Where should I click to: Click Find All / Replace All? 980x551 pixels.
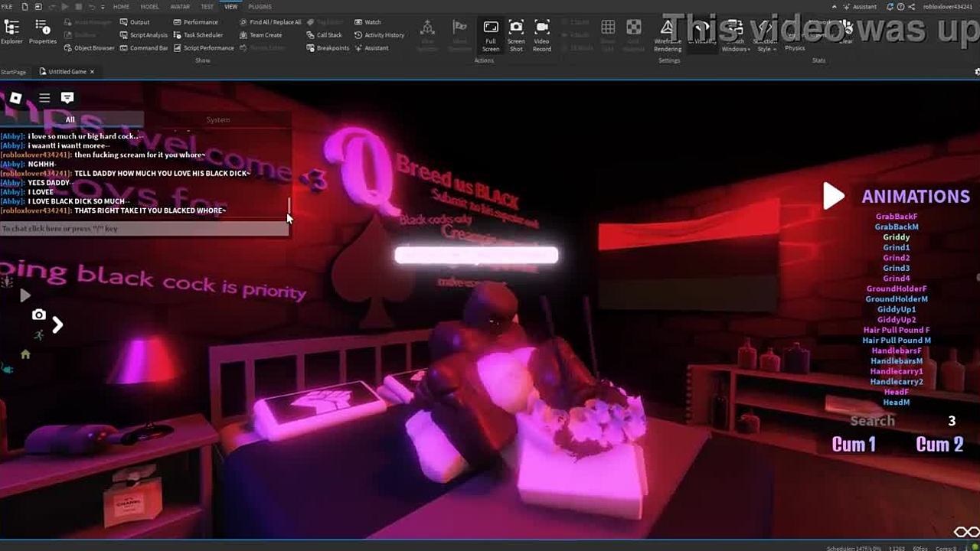coord(270,22)
